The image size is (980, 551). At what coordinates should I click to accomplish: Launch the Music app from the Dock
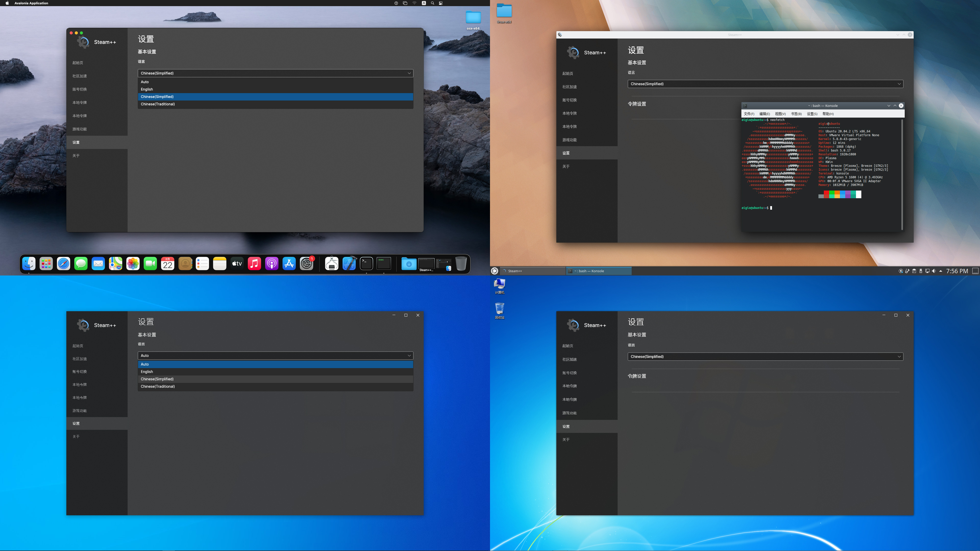click(254, 264)
